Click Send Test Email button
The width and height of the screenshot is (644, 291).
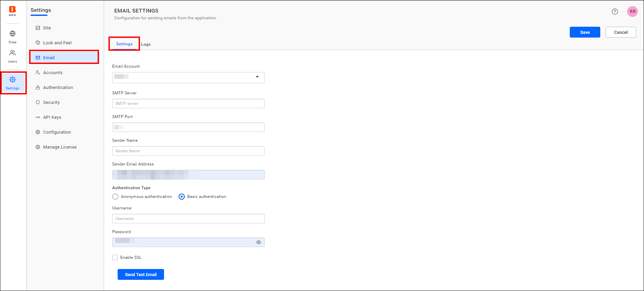tap(141, 274)
